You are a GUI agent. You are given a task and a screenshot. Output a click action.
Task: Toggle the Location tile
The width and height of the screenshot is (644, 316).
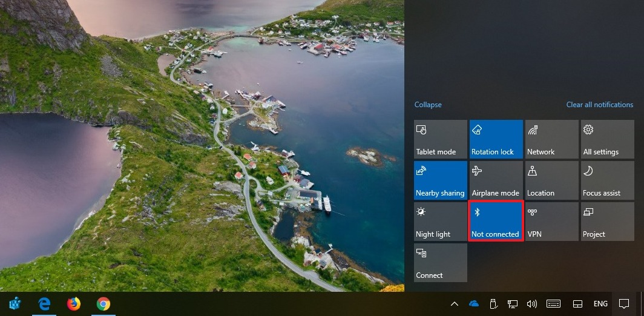pos(551,180)
